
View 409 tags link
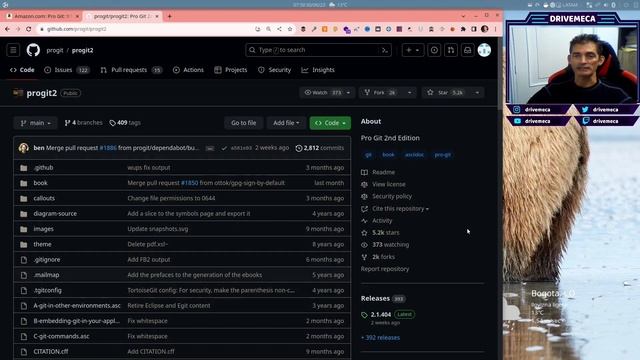[125, 122]
